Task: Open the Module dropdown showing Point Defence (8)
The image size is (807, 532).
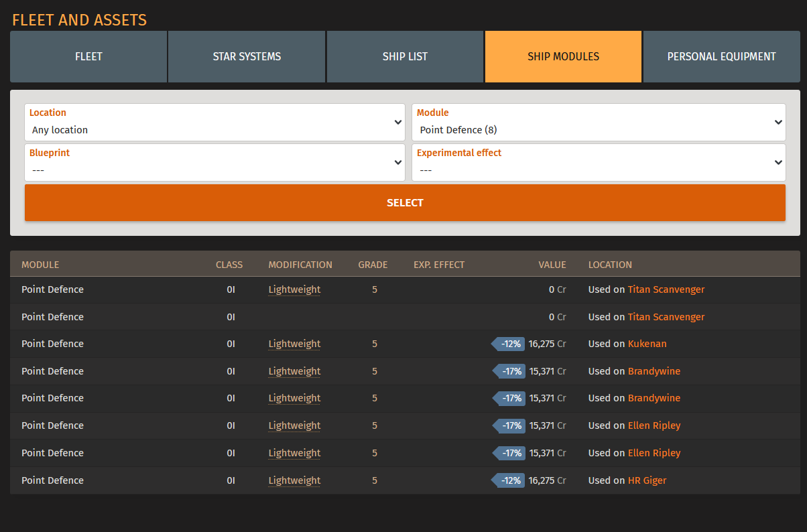Action: (599, 122)
